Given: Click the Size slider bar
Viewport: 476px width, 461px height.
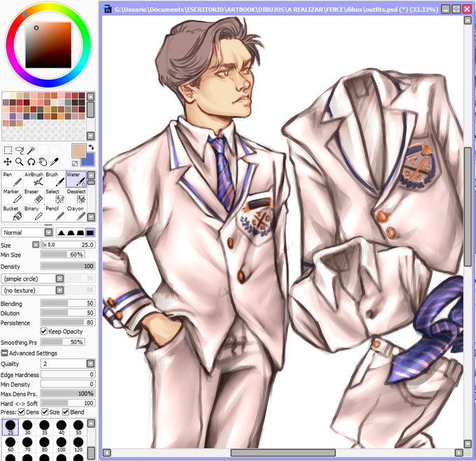Looking at the screenshot, I should pos(68,245).
